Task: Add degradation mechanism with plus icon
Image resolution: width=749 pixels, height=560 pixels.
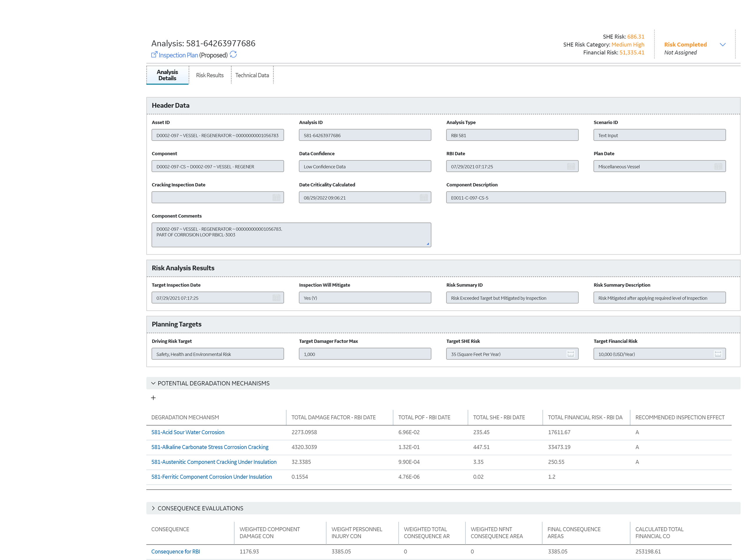Action: (x=153, y=398)
